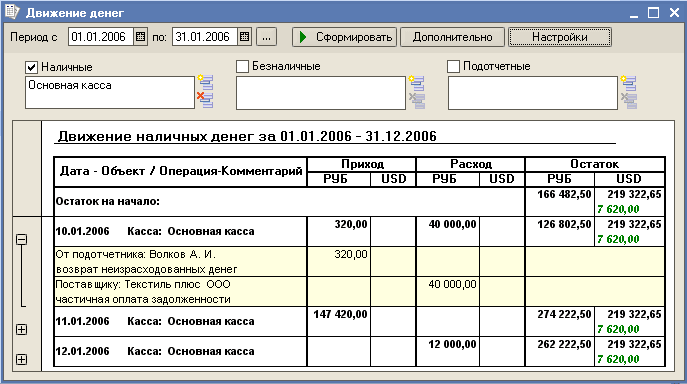Enable the Подотчетные checkbox
Image resolution: width=687 pixels, height=384 pixels.
(x=453, y=66)
